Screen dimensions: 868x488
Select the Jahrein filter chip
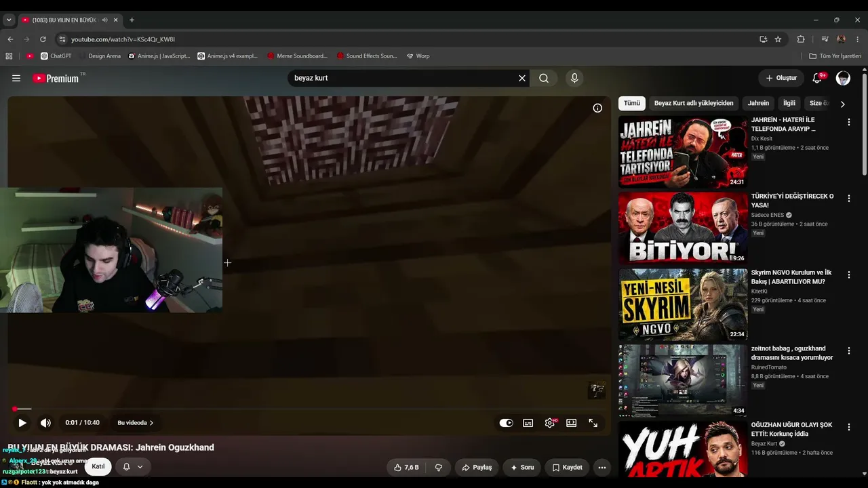tap(758, 104)
